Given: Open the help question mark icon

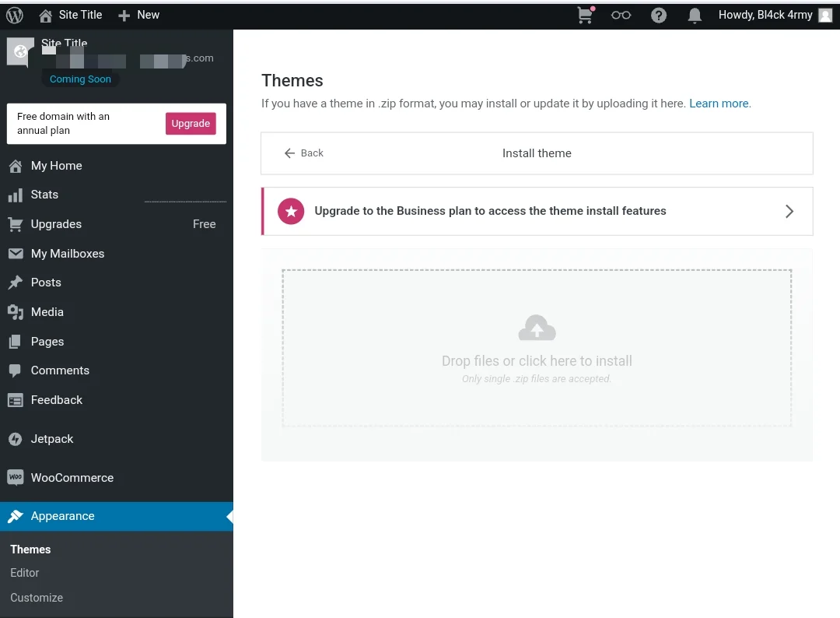Looking at the screenshot, I should (x=659, y=15).
